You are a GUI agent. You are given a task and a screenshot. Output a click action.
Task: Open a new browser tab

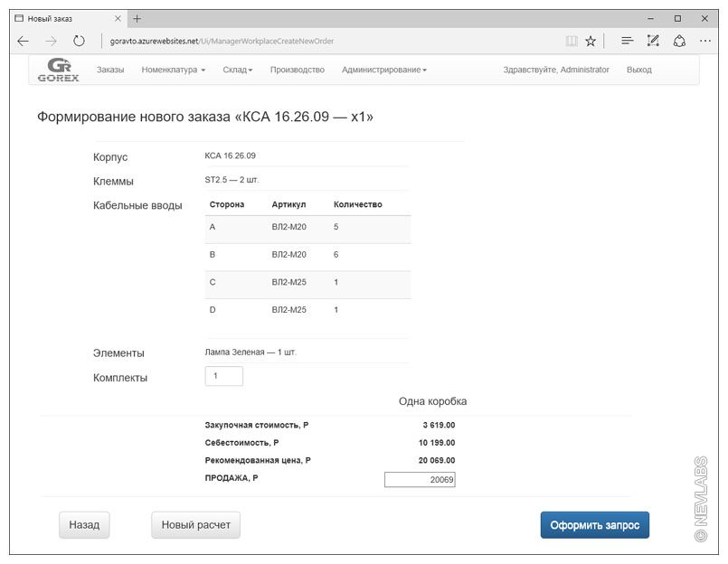point(137,18)
